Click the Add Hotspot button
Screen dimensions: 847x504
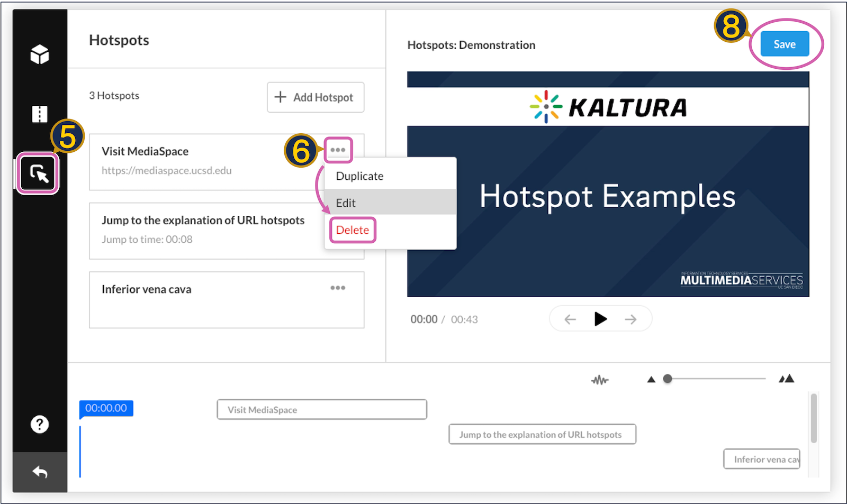316,97
